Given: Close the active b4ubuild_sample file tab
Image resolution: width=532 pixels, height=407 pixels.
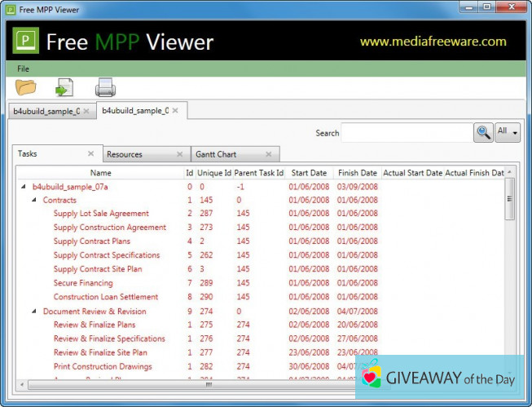Looking at the screenshot, I should point(175,110).
